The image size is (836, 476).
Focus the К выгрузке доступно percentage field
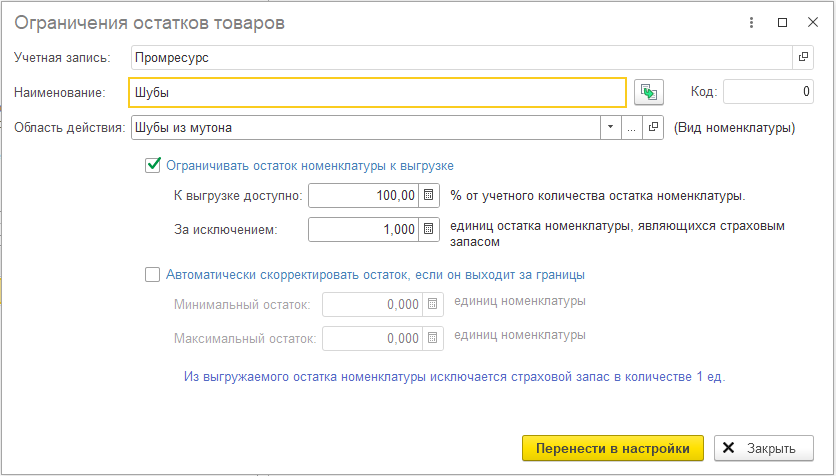363,195
